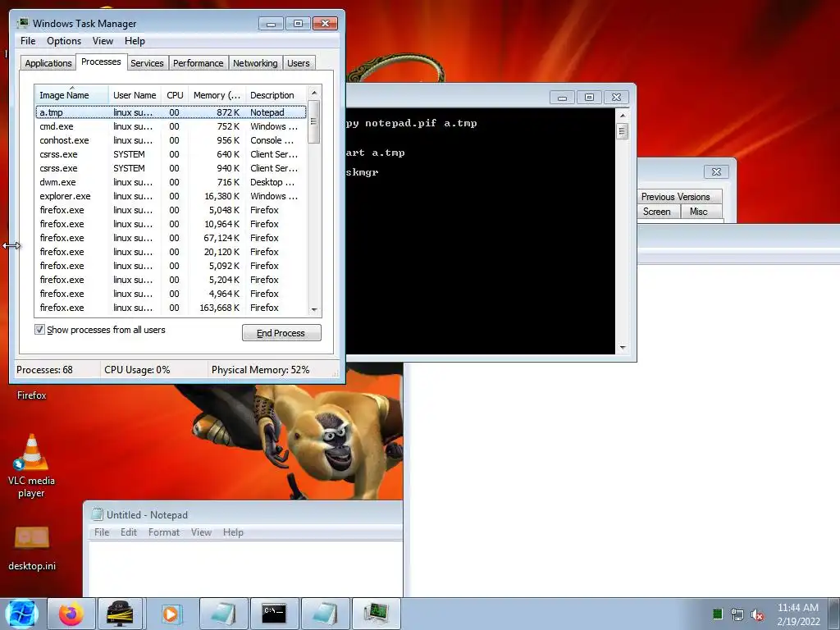The width and height of the screenshot is (840, 630).
Task: Open Task Manager View menu
Action: (103, 41)
